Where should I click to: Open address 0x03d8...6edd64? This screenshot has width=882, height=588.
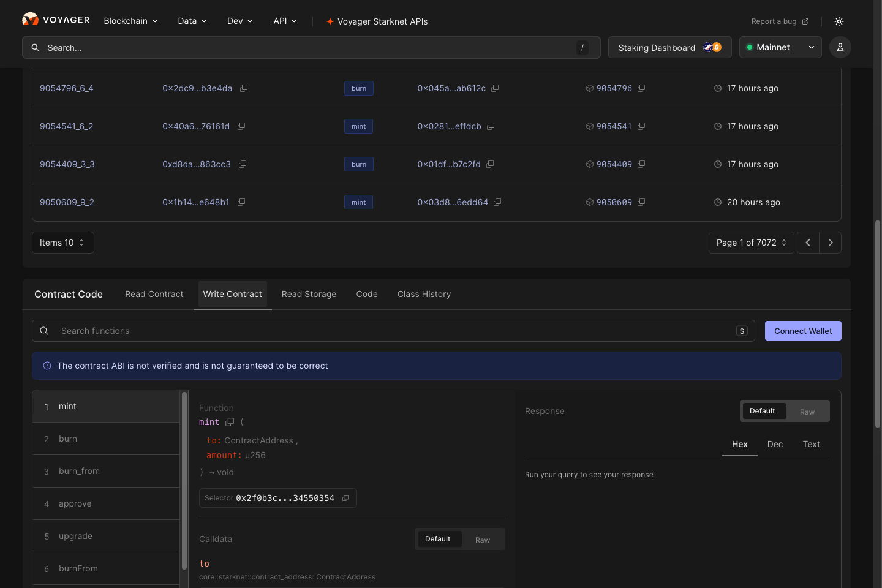(453, 202)
